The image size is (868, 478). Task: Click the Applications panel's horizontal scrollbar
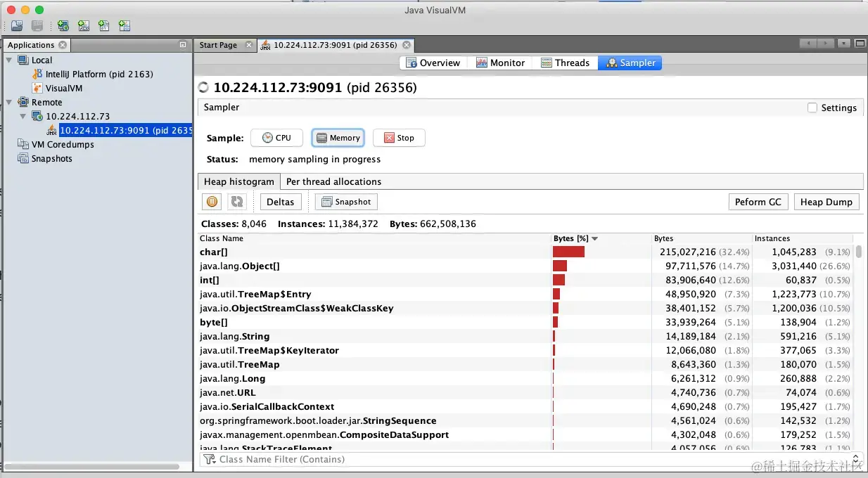[x=91, y=466]
